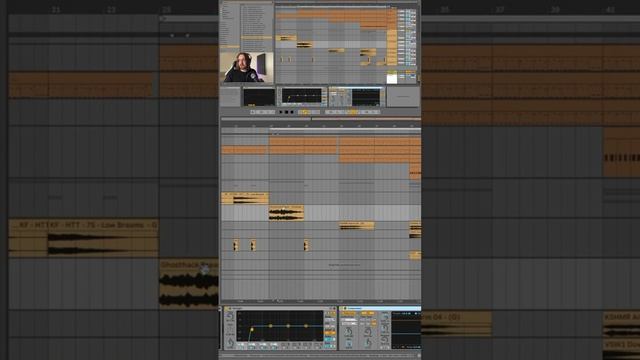The height and width of the screenshot is (360, 640).
Task: Select the first small one-shot clip in arrangement
Action: tap(236, 245)
